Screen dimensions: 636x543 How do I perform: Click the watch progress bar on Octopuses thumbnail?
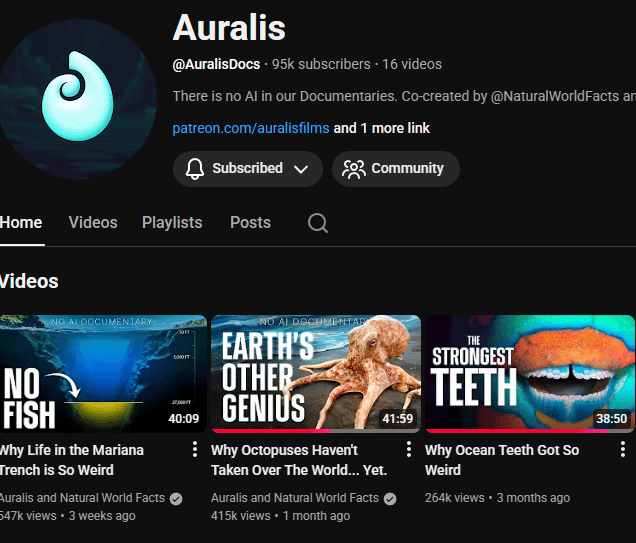316,431
